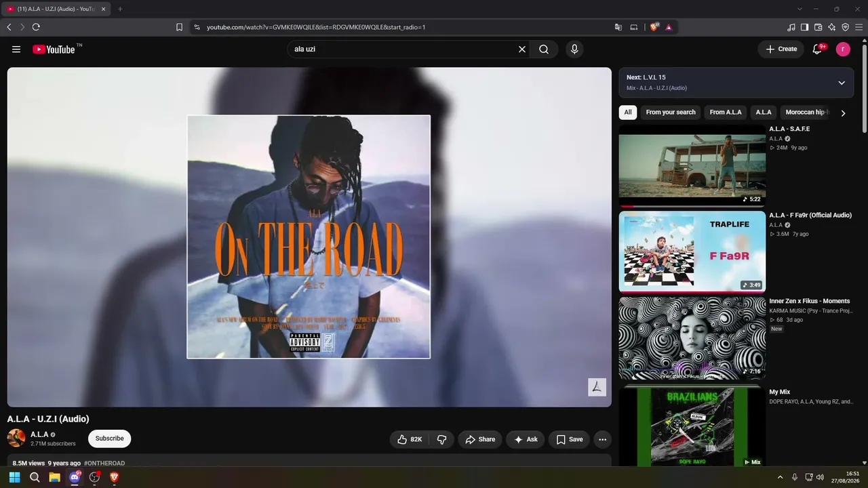This screenshot has height=488, width=868.
Task: Open the Ask assistant for this video
Action: tap(526, 439)
